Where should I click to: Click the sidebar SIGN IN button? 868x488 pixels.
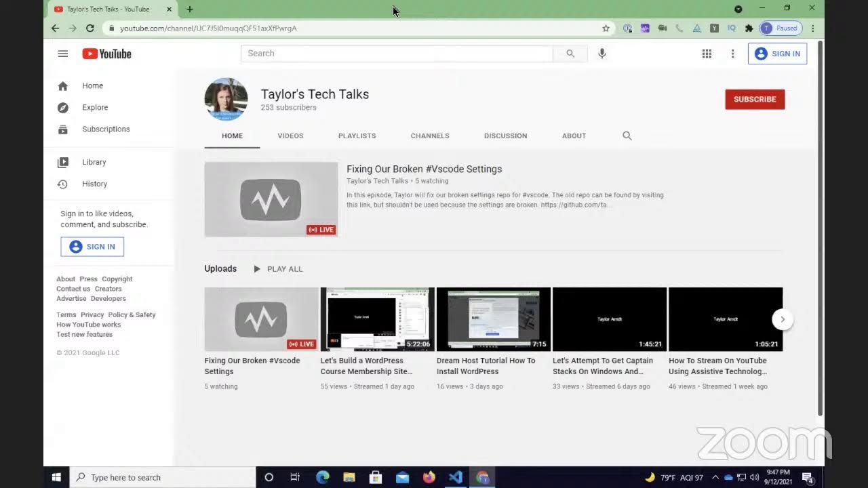92,247
